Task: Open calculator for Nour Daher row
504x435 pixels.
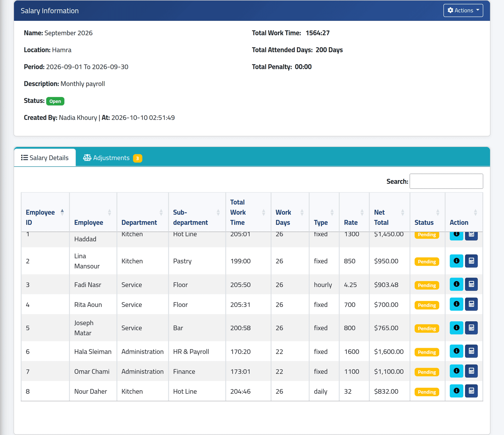Action: [x=471, y=391]
